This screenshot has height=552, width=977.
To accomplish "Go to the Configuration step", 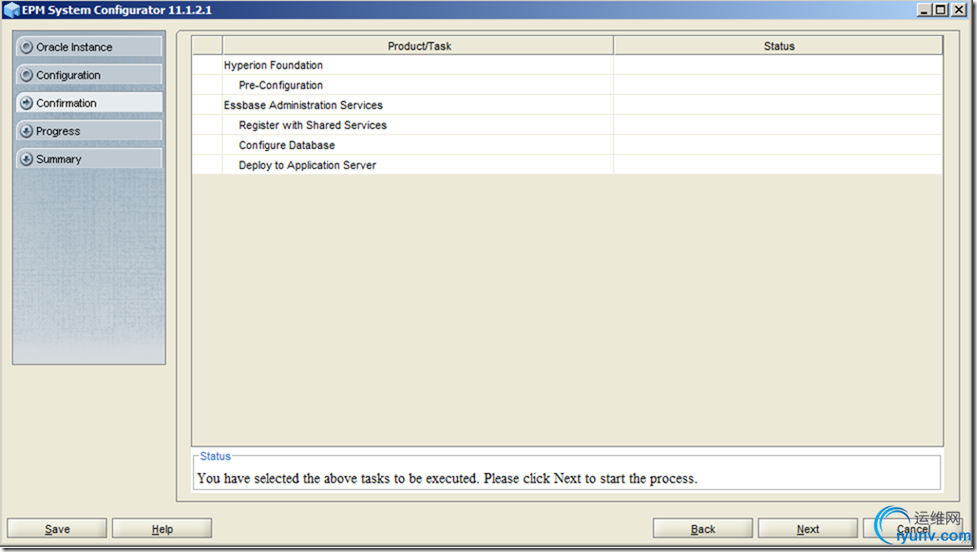I will (x=89, y=75).
